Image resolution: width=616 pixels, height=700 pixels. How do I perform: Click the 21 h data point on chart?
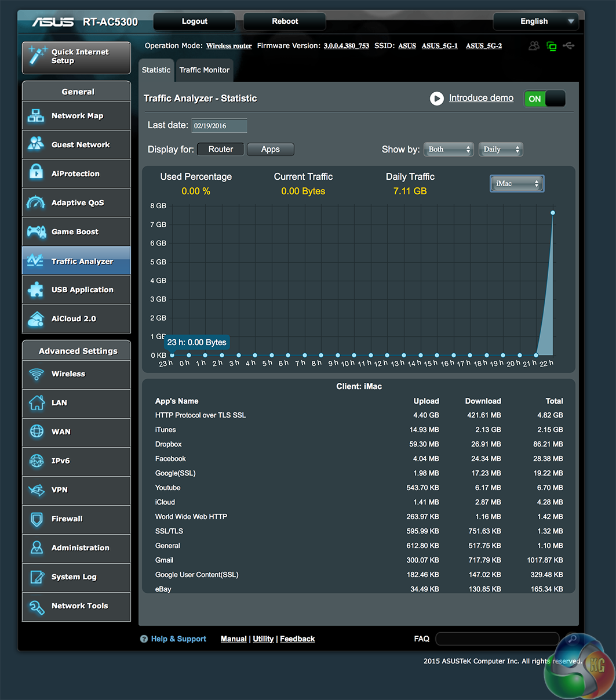click(x=537, y=355)
